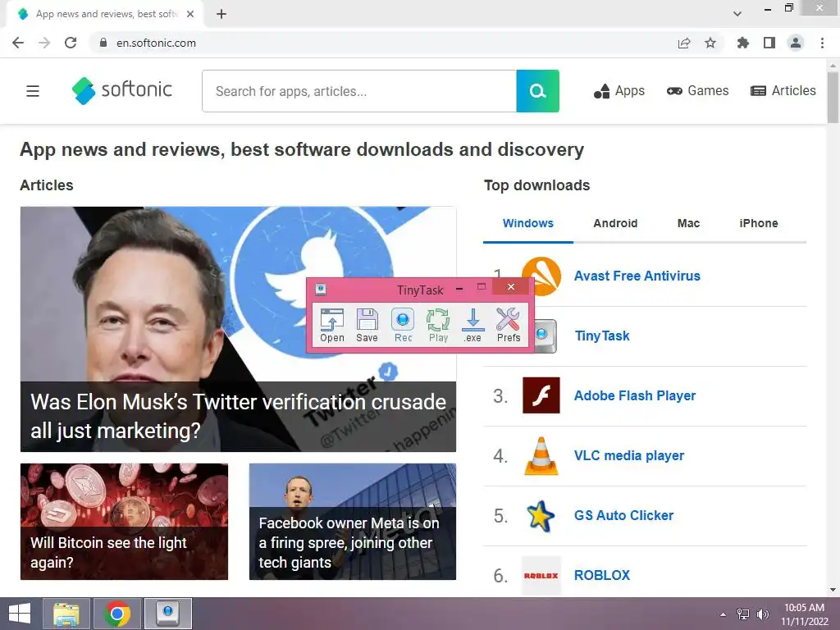Select the Windows top downloads tab
Viewport: 840px width, 630px height.
tap(527, 223)
